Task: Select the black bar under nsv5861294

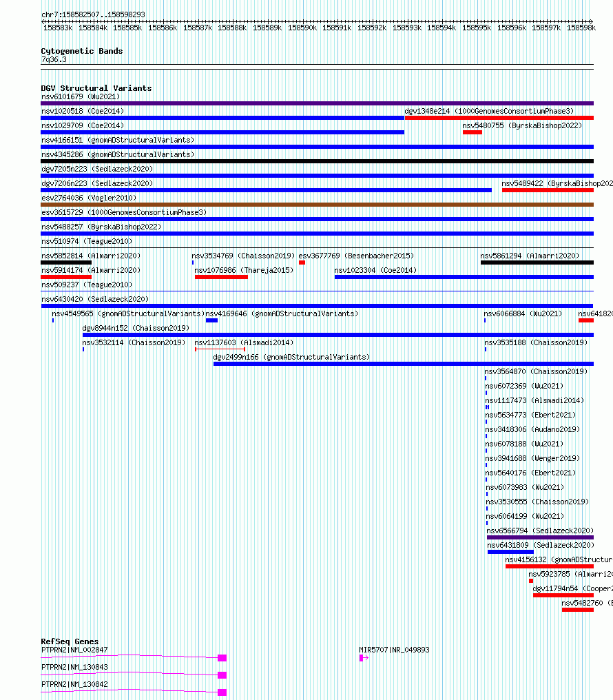Action: click(537, 262)
